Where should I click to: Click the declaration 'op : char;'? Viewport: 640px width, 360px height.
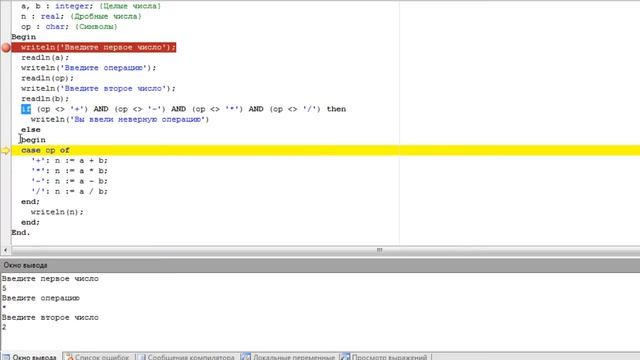click(x=45, y=27)
